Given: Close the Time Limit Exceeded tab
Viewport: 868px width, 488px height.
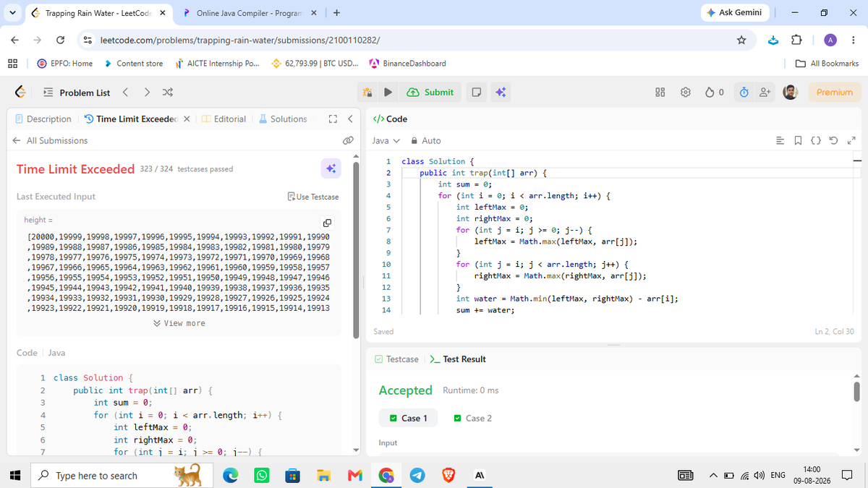Looking at the screenshot, I should [x=185, y=119].
